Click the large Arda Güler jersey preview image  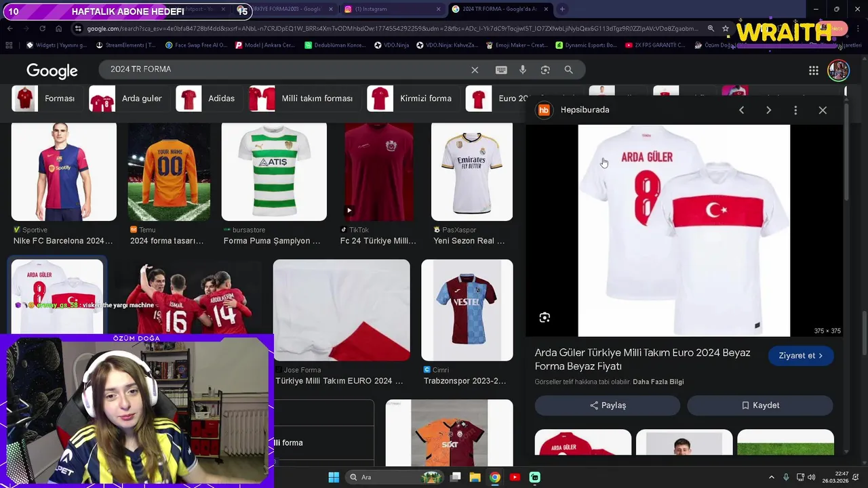point(684,230)
